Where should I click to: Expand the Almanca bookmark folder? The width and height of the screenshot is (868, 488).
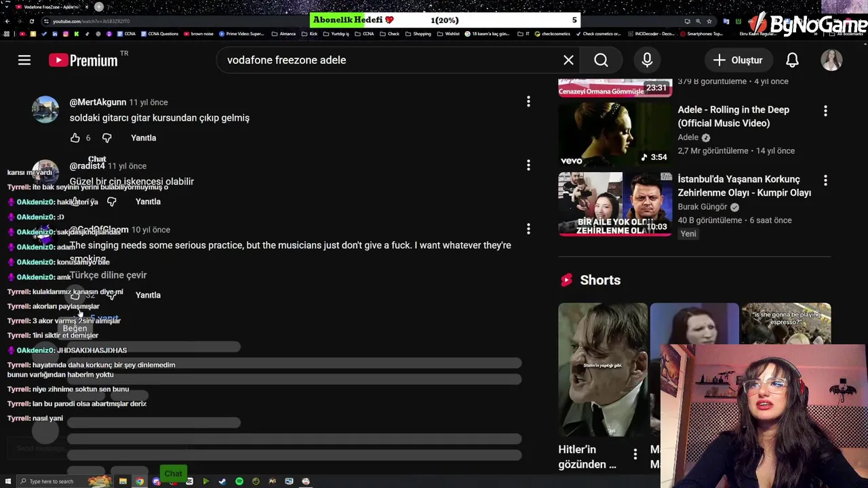pos(284,34)
